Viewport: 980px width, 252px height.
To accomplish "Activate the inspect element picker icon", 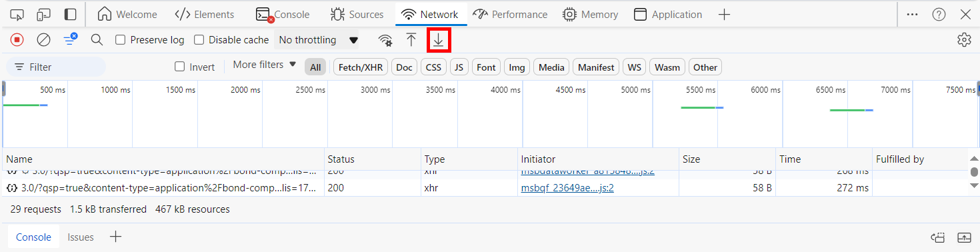I will pos(17,14).
